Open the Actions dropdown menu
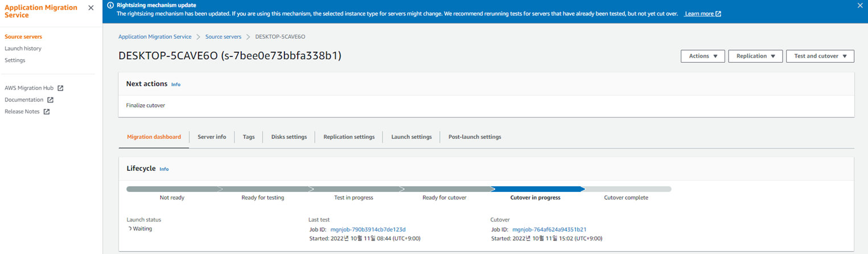868x254 pixels. [703, 56]
